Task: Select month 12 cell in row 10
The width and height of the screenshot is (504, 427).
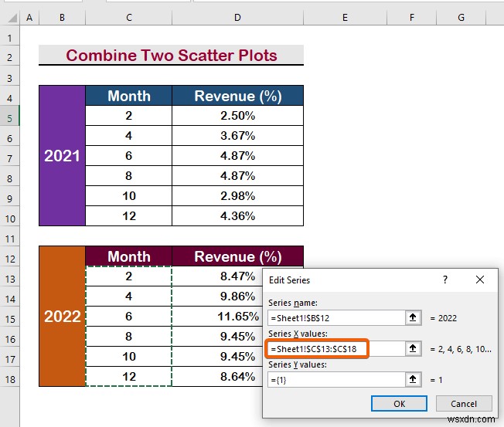Action: (x=129, y=215)
